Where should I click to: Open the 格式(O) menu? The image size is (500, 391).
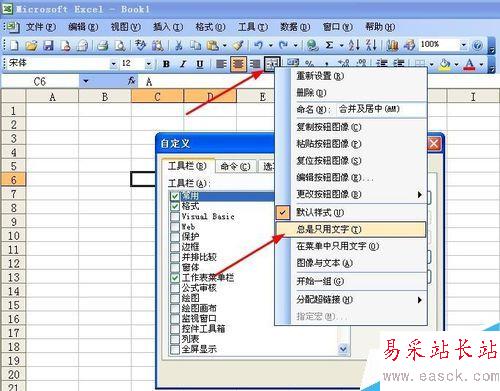click(x=210, y=27)
